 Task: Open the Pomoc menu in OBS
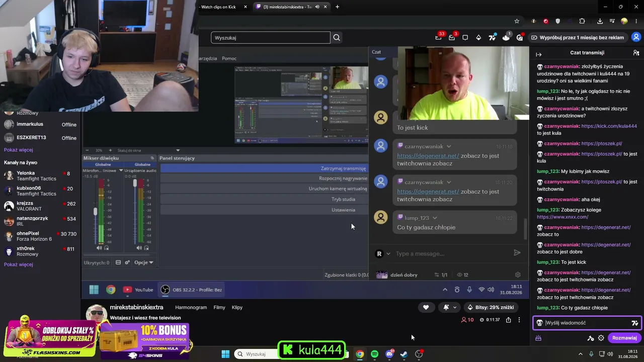[229, 58]
